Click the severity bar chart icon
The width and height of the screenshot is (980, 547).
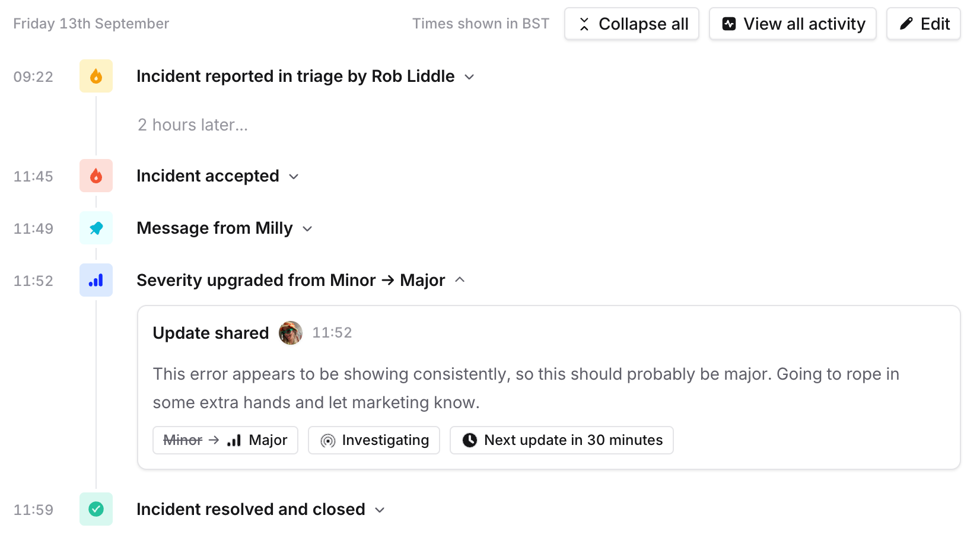(96, 280)
